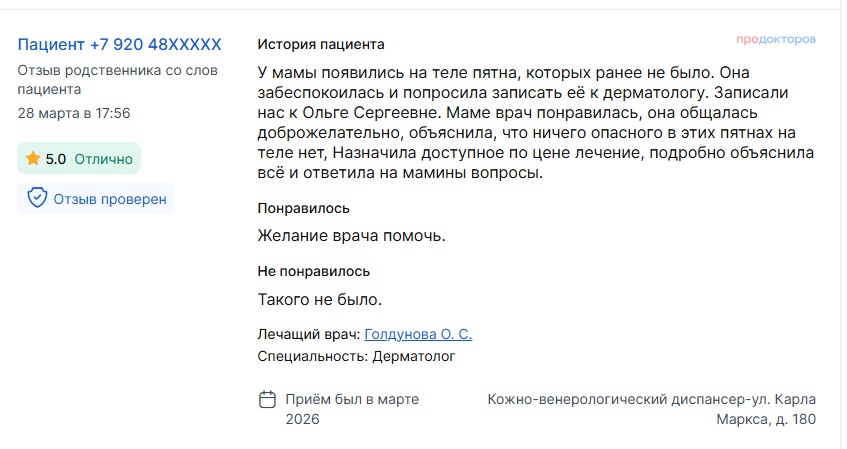Click the text Такого не было
The width and height of the screenshot is (847, 449).
(320, 298)
